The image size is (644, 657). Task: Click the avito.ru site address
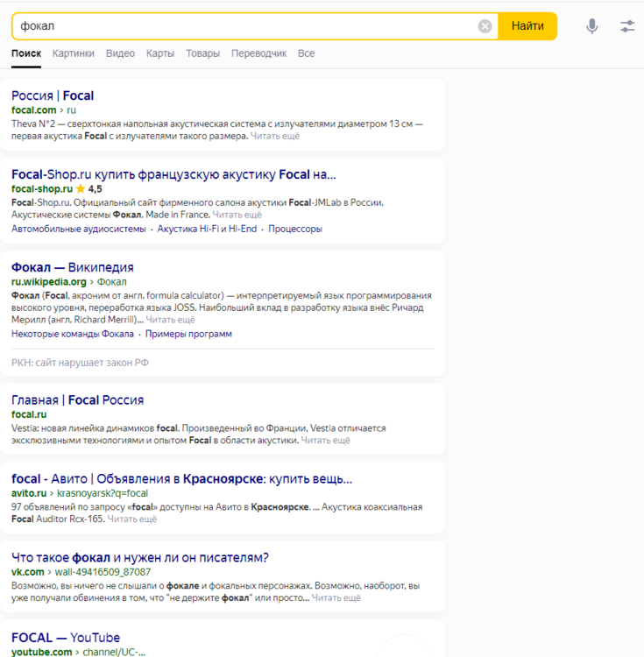pos(29,493)
